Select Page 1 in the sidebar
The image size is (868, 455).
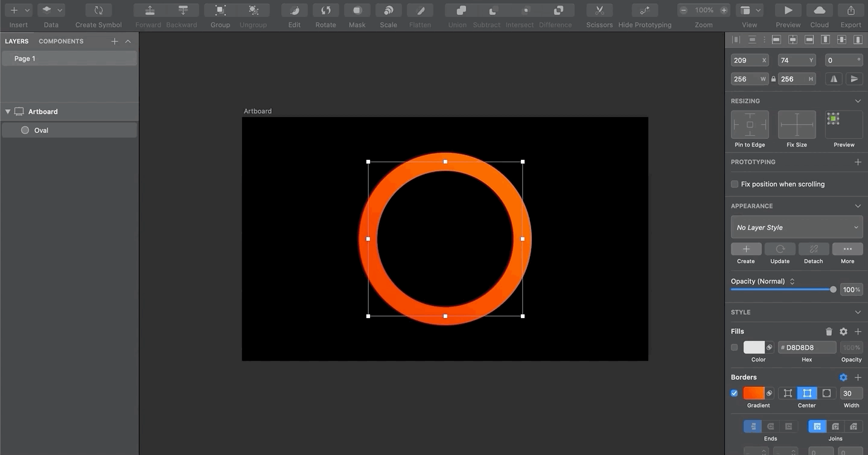(x=24, y=58)
